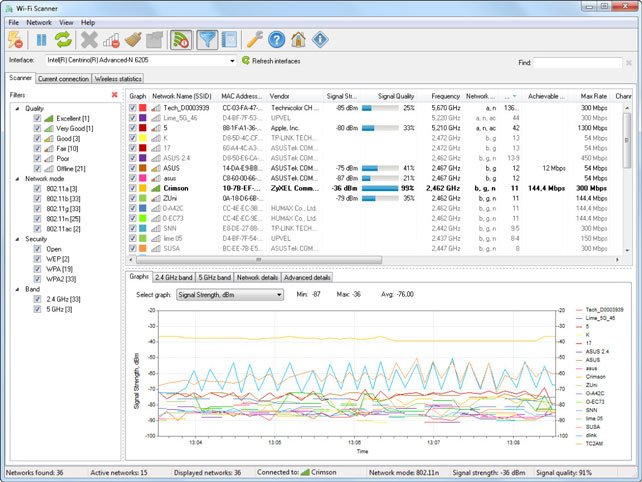
Task: Click the blue diamond info icon
Action: point(320,40)
